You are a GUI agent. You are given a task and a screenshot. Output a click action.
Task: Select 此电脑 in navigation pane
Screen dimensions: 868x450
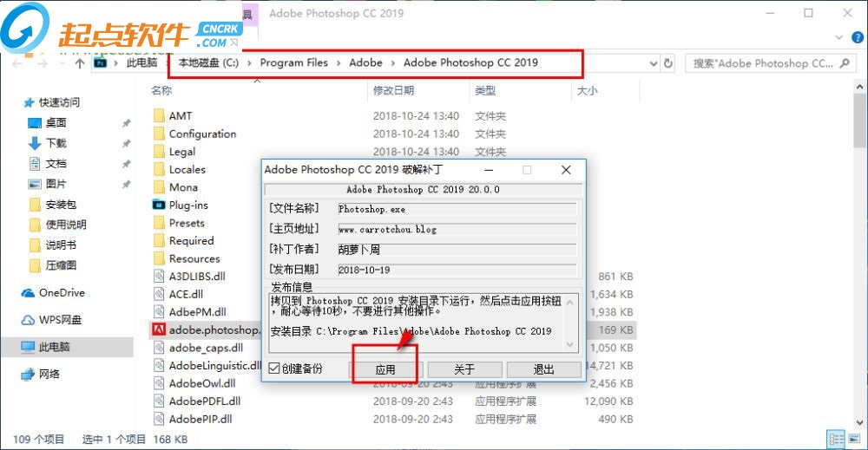point(54,347)
